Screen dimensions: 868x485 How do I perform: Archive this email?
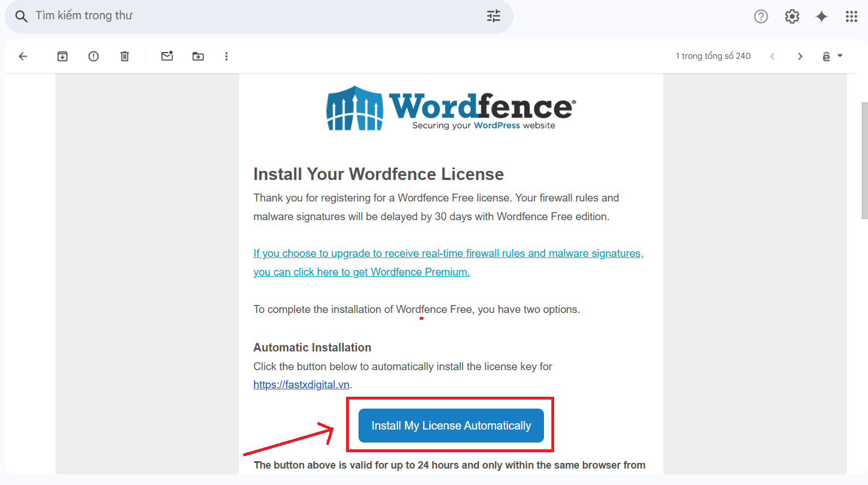(x=62, y=56)
